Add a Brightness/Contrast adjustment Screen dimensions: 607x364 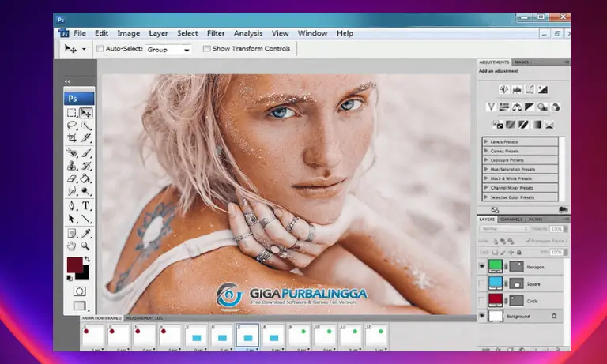504,90
